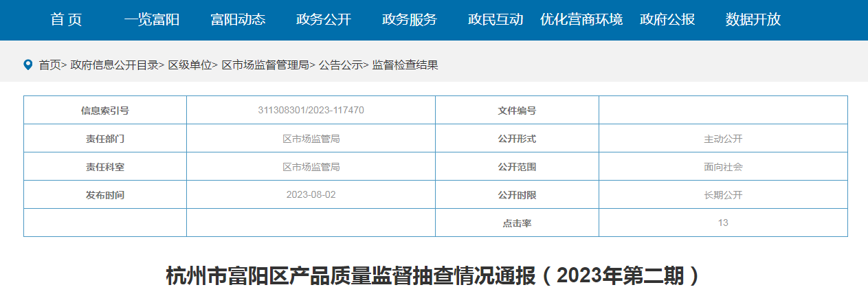This screenshot has width=868, height=307.
Task: Click the 责任部门 label cell
Action: tap(105, 138)
